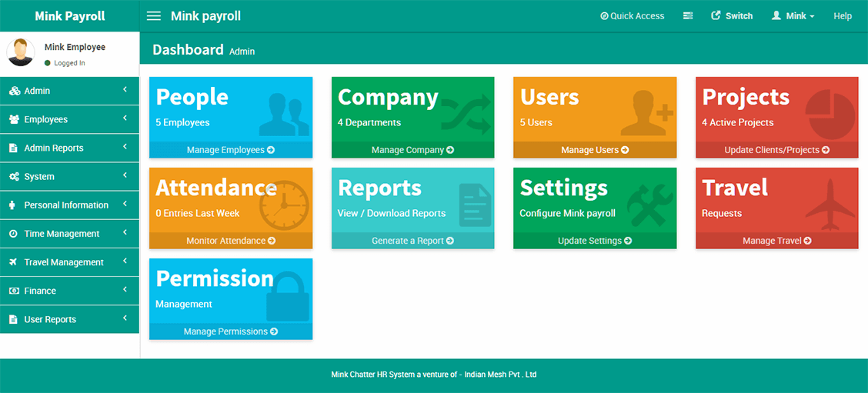Click the Monitor Attendance link

(231, 241)
